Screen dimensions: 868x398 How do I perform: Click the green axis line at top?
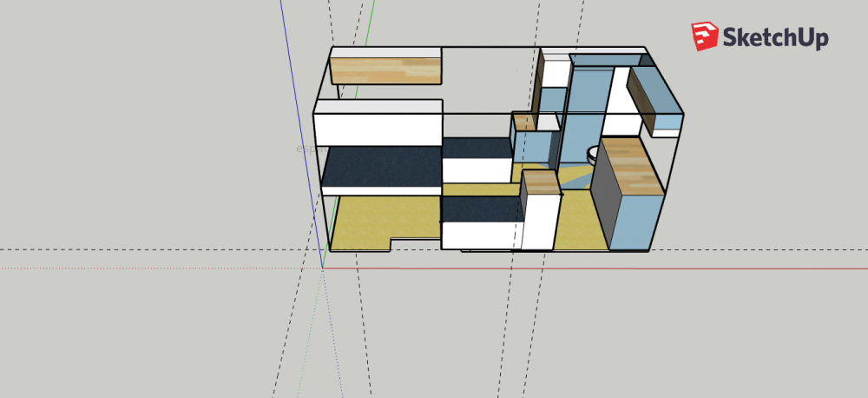click(372, 17)
